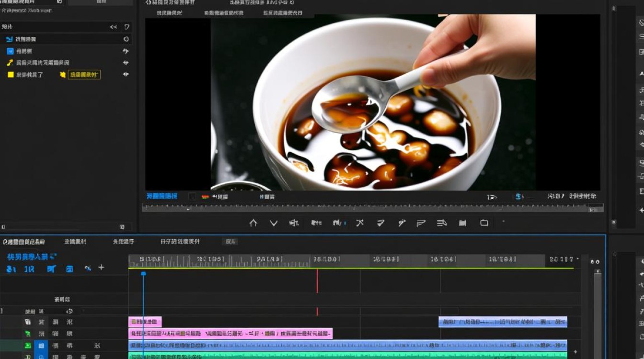This screenshot has width=644, height=359.
Task: Toggle the circle icon on the first effect row
Action: pyautogui.click(x=126, y=39)
